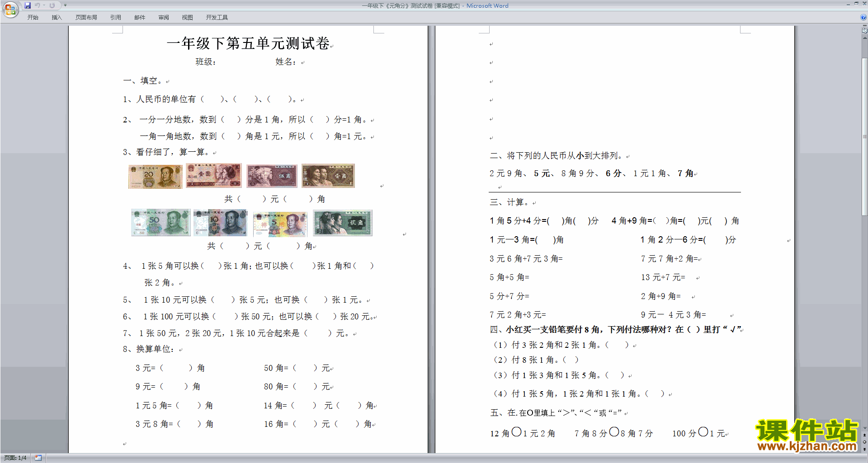The height and width of the screenshot is (463, 868).
Task: Click the text 3 元 6 角+7 元 3 角=
Action: (526, 259)
